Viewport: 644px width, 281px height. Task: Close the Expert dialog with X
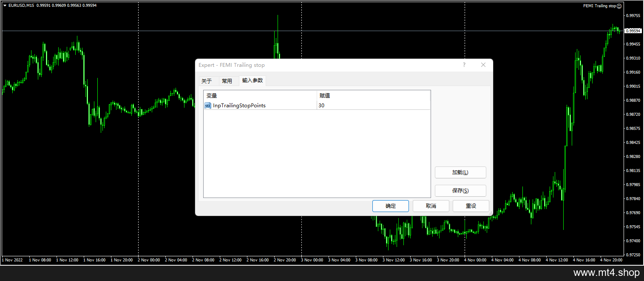click(x=483, y=65)
